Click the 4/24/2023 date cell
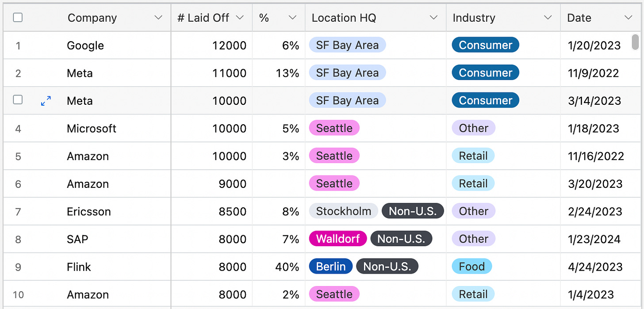 coord(595,267)
